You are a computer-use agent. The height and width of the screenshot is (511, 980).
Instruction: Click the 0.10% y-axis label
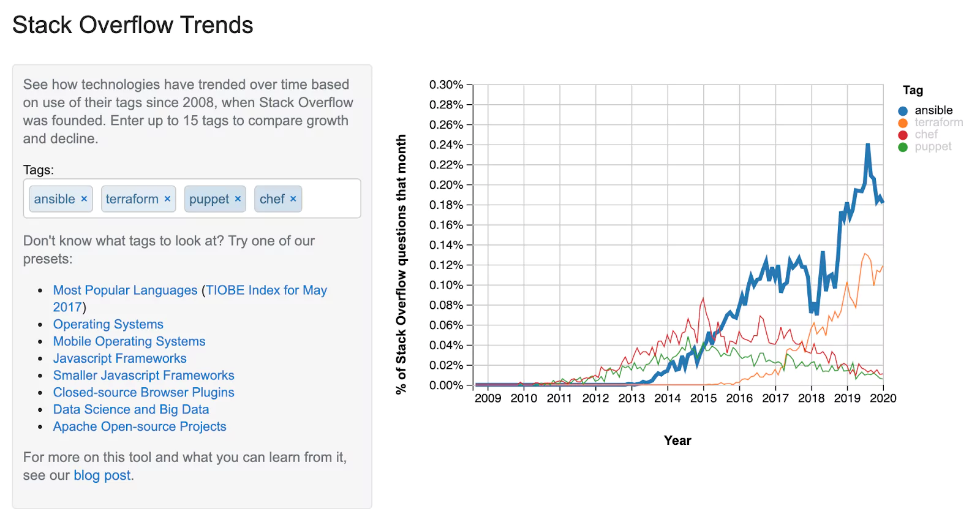coord(446,285)
